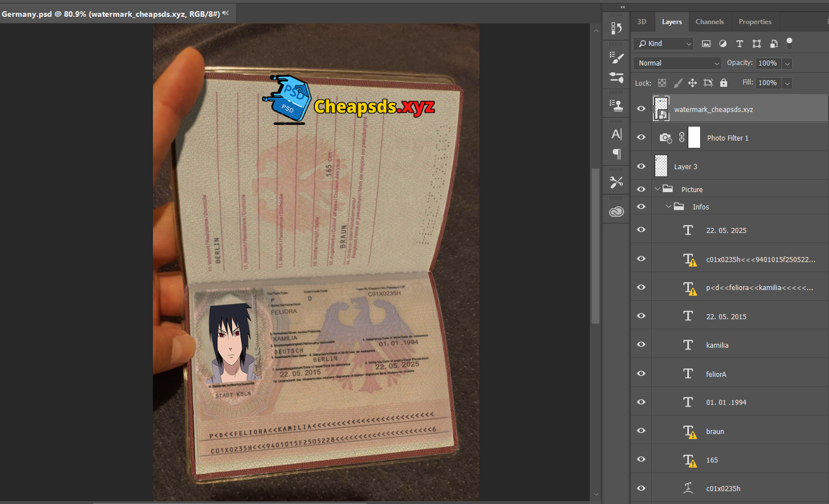Click the lock position icon
Screen dimensions: 829x504
(x=692, y=83)
